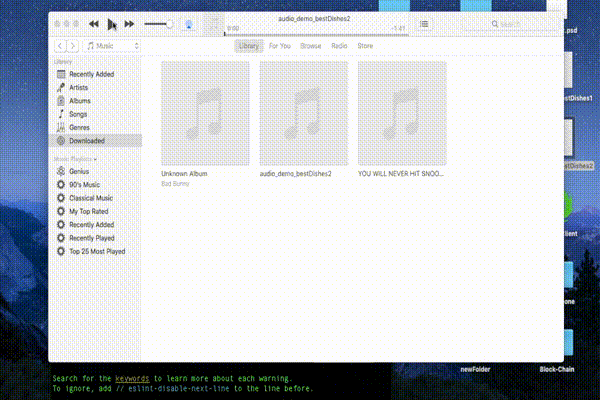Viewport: 600px width, 400px height.
Task: Switch to the For You tab
Action: tap(280, 46)
